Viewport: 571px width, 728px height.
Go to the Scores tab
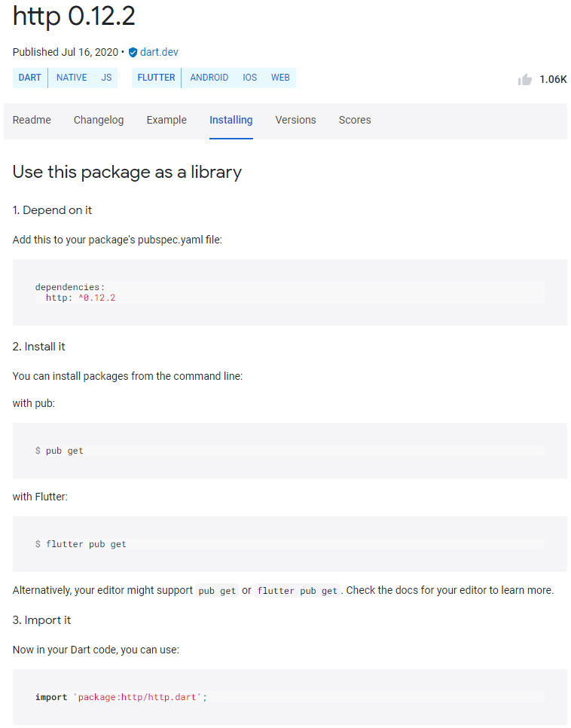coord(355,120)
